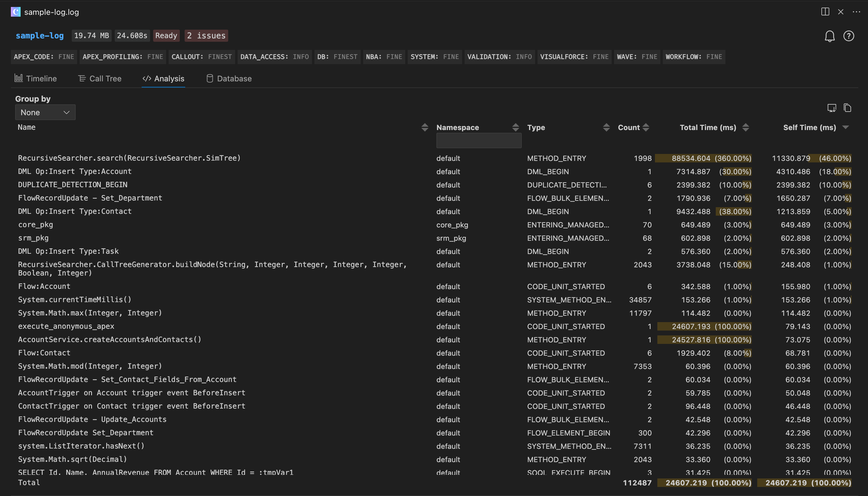This screenshot has height=496, width=868.
Task: Open the Group by None dropdown
Action: click(x=45, y=113)
